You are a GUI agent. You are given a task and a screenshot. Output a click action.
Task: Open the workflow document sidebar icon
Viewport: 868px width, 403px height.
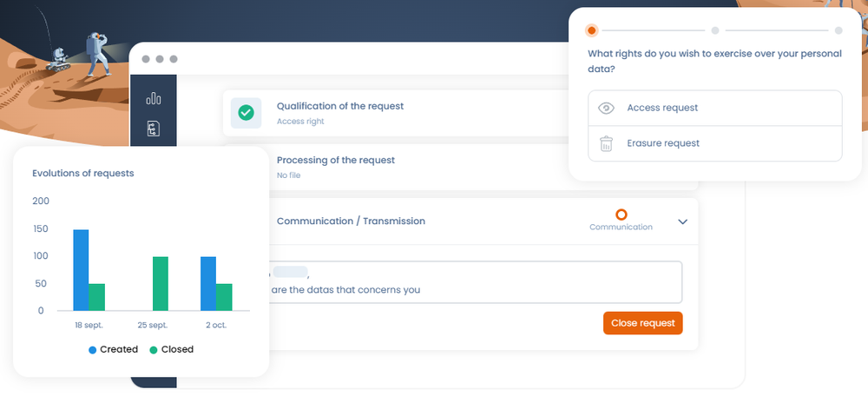[x=154, y=129]
